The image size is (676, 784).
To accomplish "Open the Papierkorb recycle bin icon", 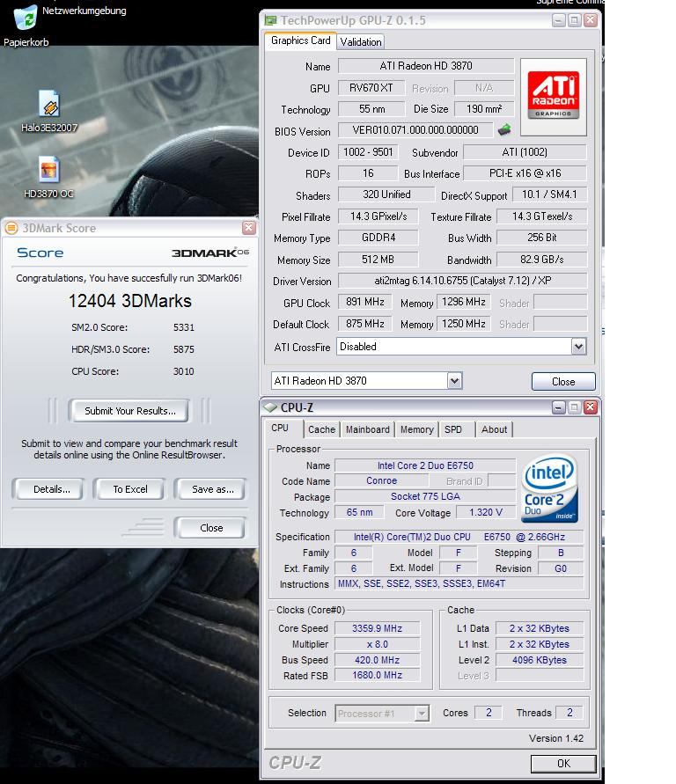I will (26, 18).
